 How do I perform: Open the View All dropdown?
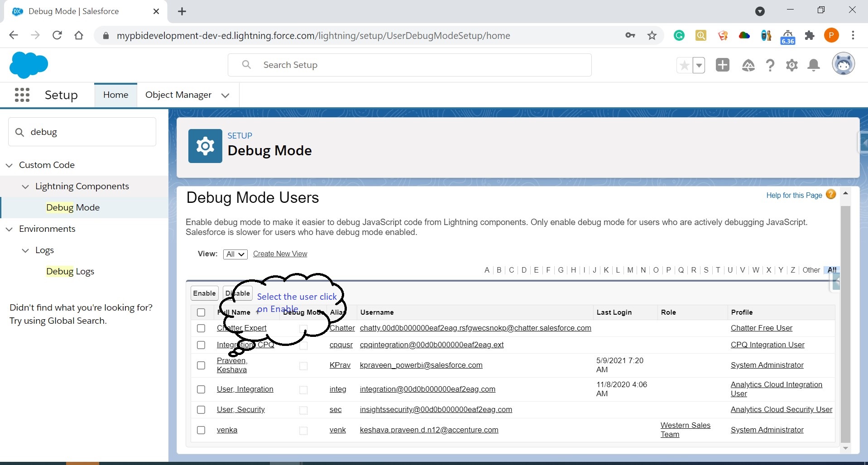point(235,254)
